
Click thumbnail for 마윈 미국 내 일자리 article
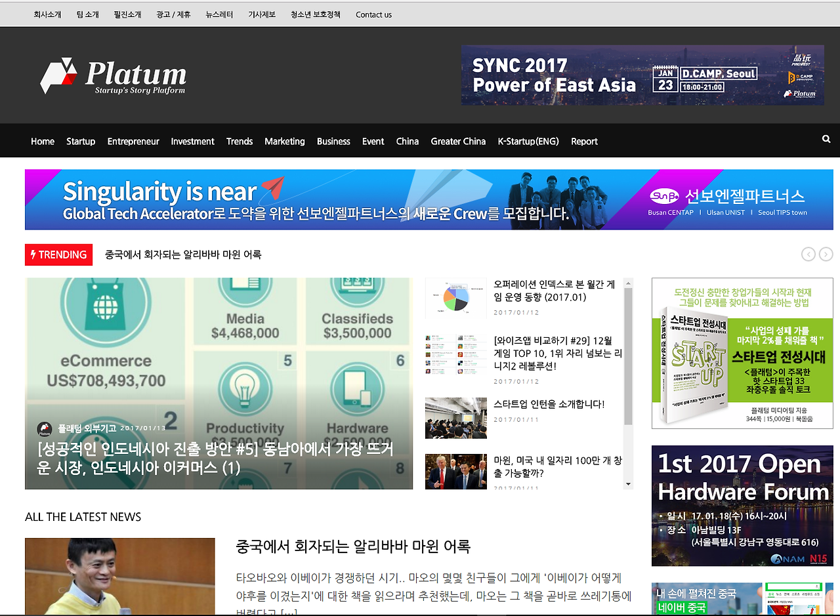click(x=456, y=472)
